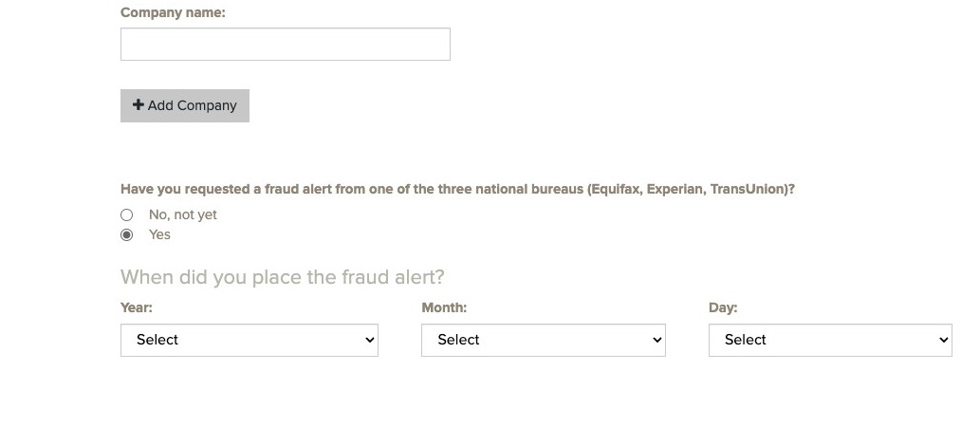Image resolution: width=980 pixels, height=446 pixels.
Task: Open the Month dropdown
Action: 543,340
